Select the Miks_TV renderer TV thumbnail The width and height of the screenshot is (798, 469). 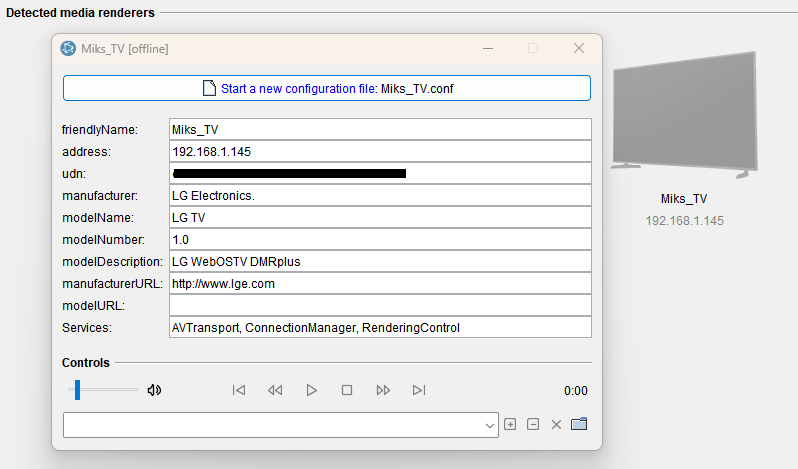684,115
